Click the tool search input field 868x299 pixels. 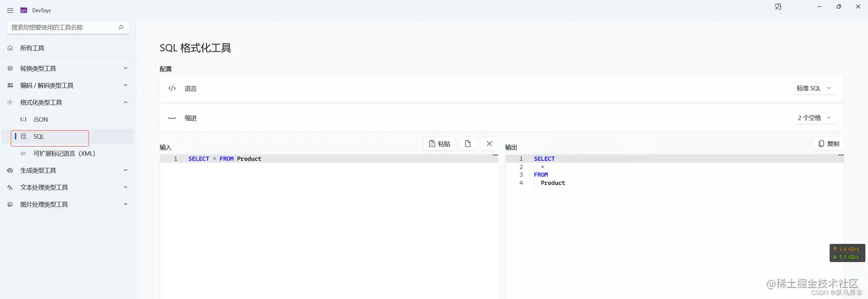pos(68,27)
